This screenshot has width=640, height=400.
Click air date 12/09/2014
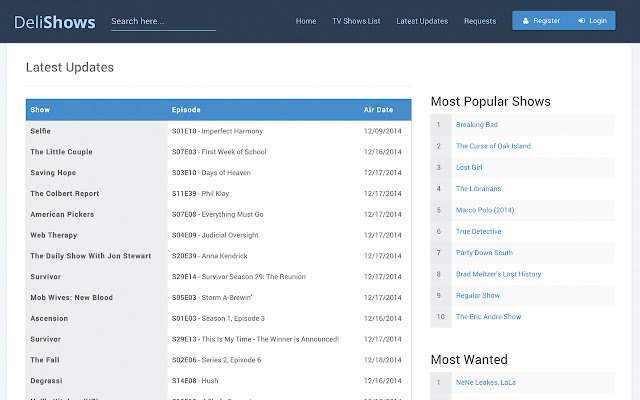(x=382, y=131)
